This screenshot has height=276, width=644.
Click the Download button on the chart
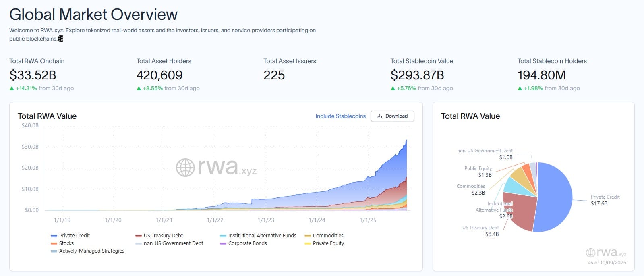(392, 116)
